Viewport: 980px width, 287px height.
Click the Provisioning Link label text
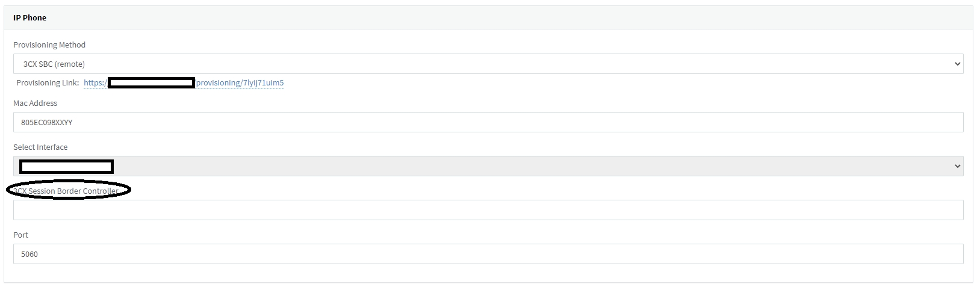(48, 83)
